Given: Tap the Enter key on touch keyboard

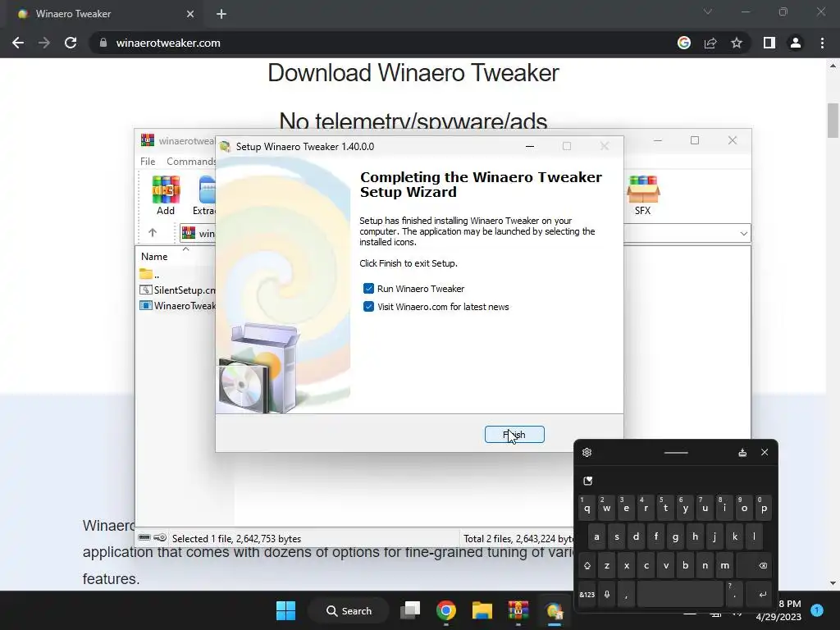Looking at the screenshot, I should pos(759,594).
